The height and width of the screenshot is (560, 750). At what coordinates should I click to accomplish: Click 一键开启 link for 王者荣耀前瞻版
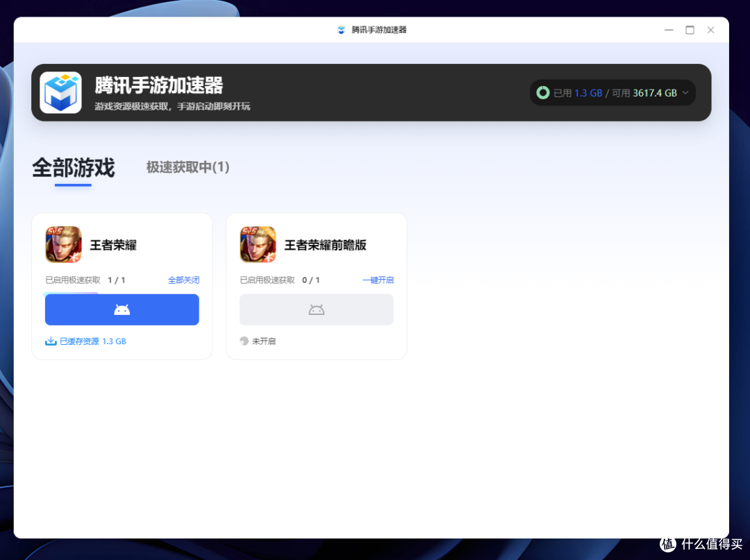point(378,280)
